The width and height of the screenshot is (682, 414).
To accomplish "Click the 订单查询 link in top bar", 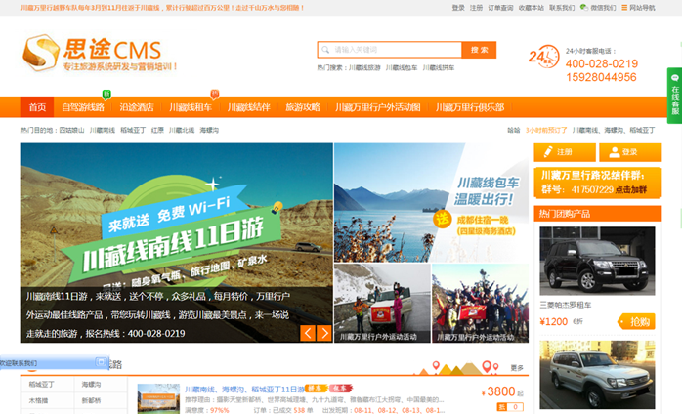I will pos(500,8).
